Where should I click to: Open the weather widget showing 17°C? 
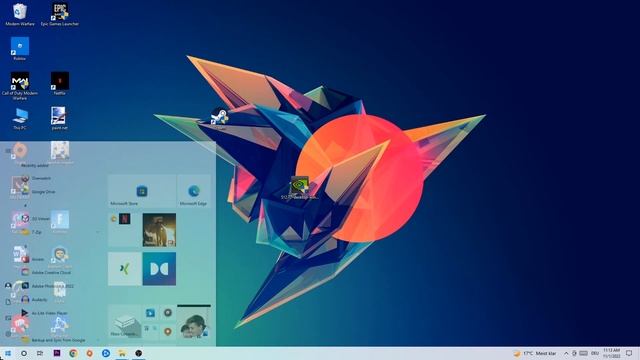pyautogui.click(x=535, y=353)
